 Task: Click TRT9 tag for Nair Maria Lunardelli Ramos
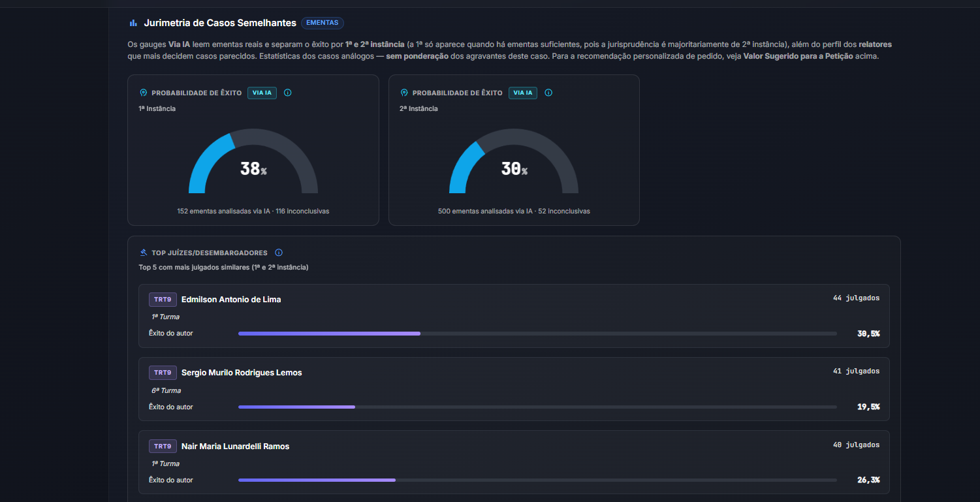(163, 447)
